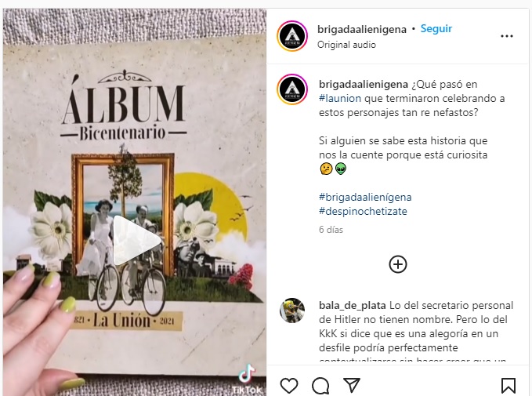Play the video with the center play button
532x396 pixels.
point(136,241)
